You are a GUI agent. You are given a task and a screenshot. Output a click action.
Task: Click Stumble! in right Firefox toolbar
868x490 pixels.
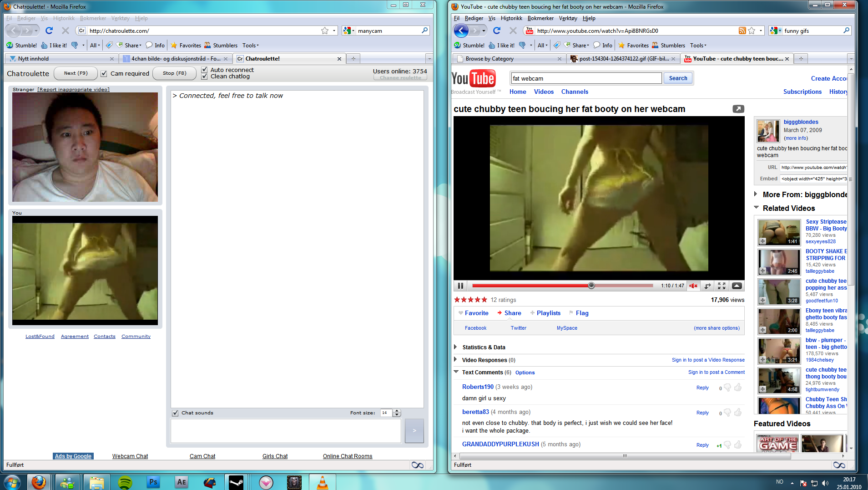[x=469, y=45]
